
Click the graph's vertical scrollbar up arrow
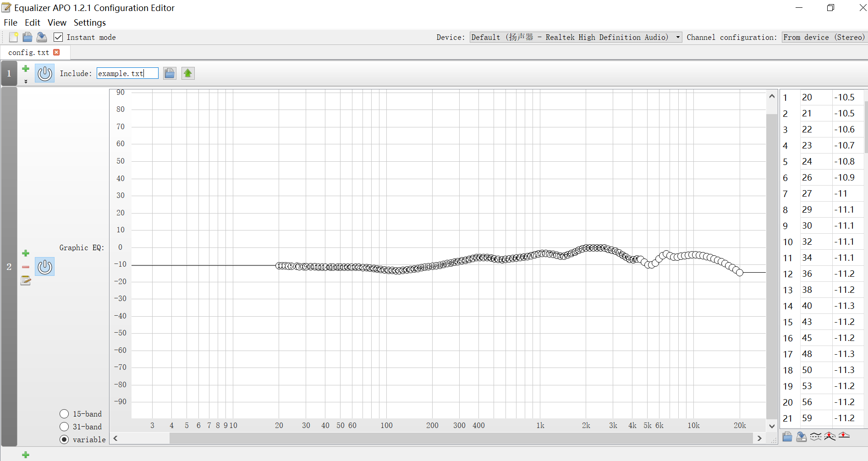pyautogui.click(x=772, y=96)
